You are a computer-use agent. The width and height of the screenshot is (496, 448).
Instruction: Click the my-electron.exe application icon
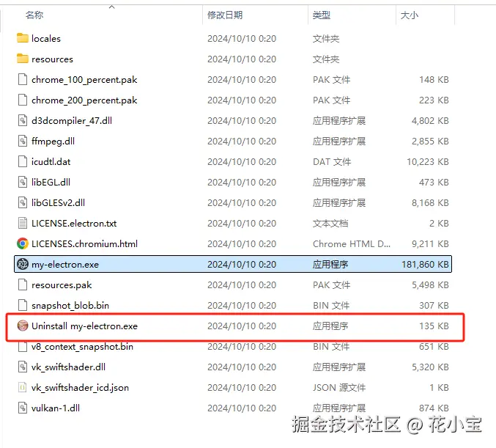click(23, 264)
